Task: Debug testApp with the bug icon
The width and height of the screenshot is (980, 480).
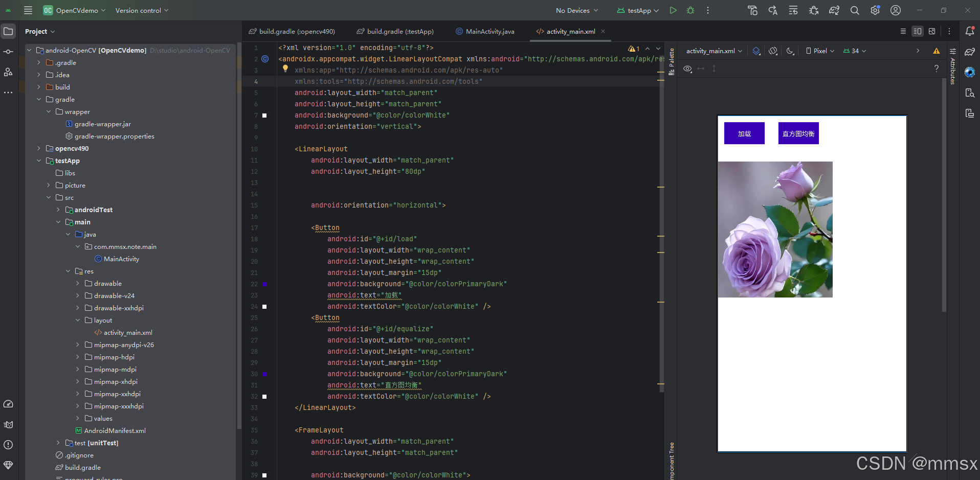Action: 691,10
